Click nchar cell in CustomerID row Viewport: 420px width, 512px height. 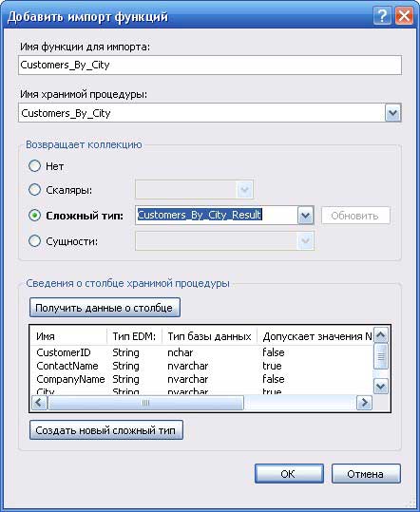[x=180, y=352]
